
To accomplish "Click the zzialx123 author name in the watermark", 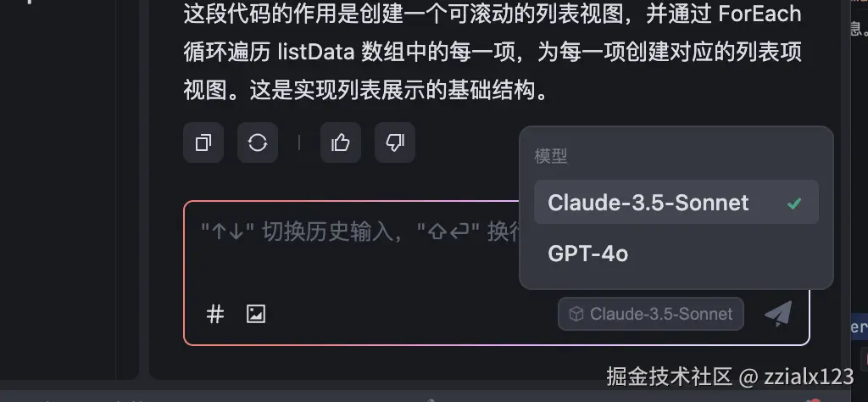I will click(x=809, y=377).
